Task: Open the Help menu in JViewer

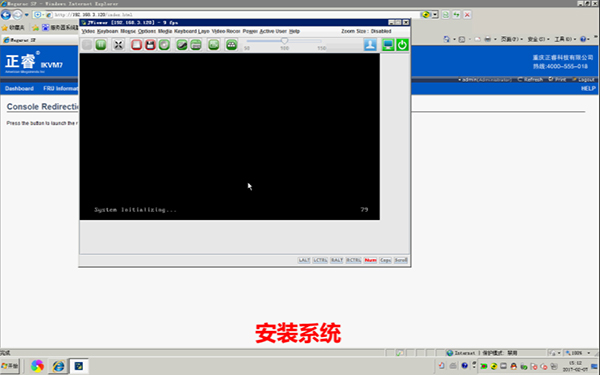Action: (x=294, y=31)
